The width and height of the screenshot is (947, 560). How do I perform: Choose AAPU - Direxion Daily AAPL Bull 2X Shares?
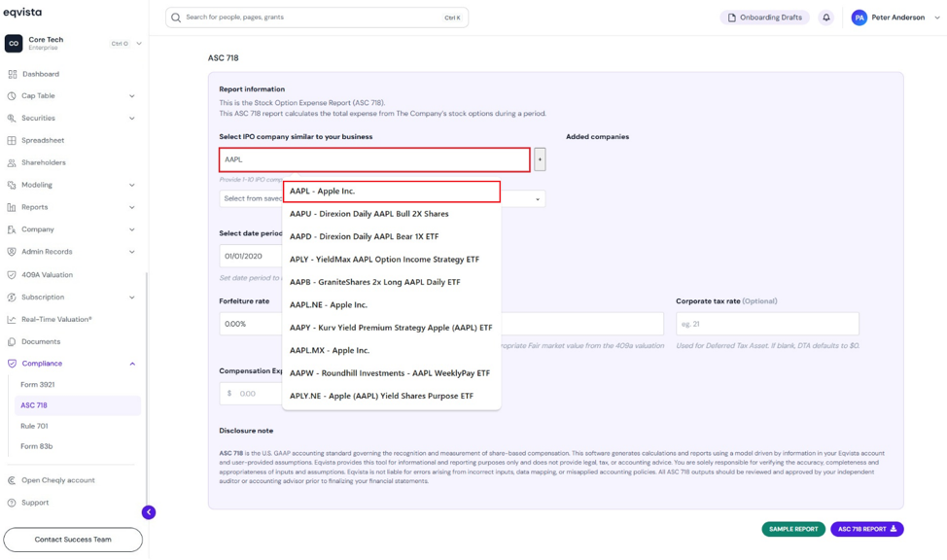392,214
